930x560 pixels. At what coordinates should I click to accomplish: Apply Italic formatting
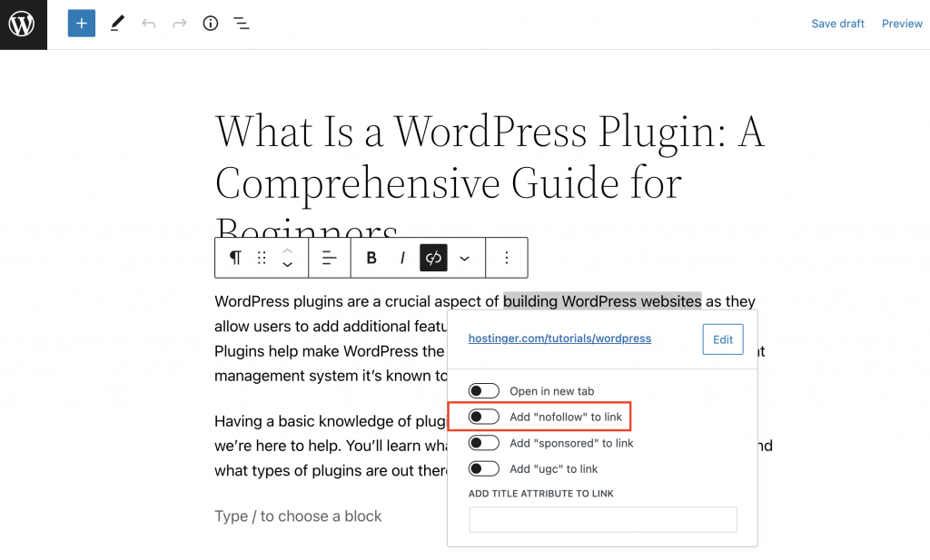pos(402,257)
